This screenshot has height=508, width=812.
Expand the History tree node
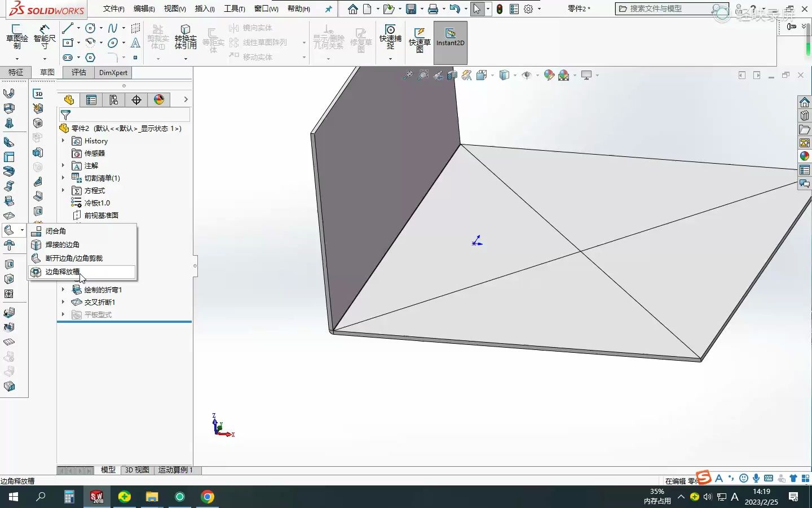63,141
